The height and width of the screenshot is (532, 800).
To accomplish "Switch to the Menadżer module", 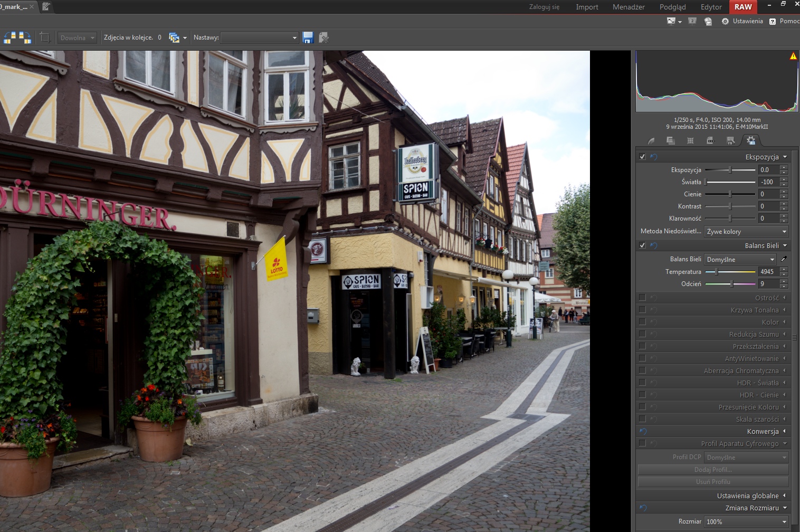I will 628,7.
